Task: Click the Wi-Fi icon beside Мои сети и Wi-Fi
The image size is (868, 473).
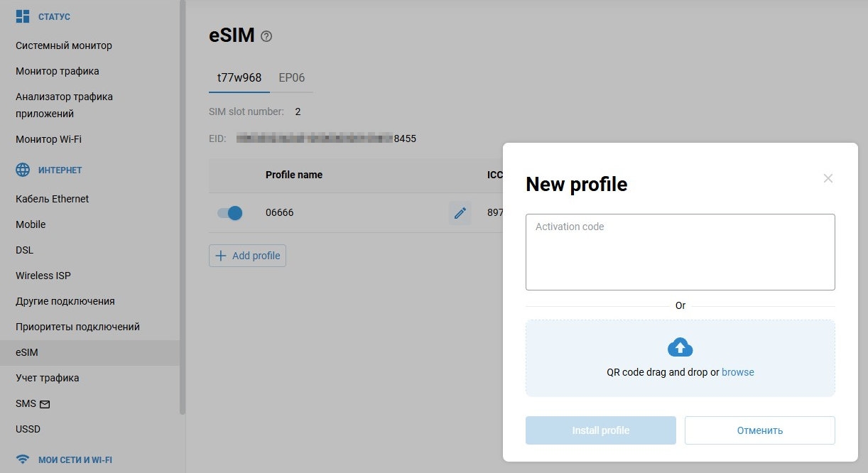Action: tap(23, 460)
